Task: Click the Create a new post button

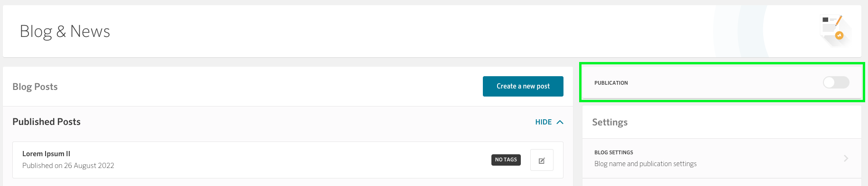Action: point(523,86)
